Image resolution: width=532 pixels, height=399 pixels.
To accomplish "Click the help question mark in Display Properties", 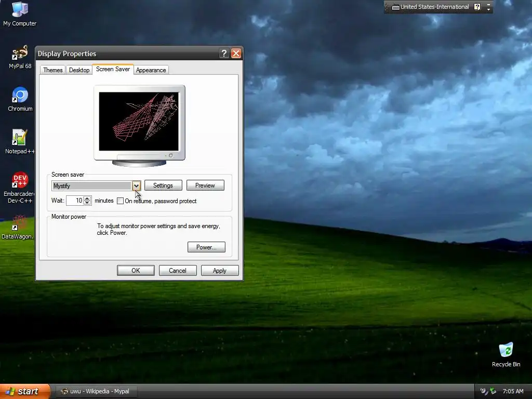I will tap(224, 54).
